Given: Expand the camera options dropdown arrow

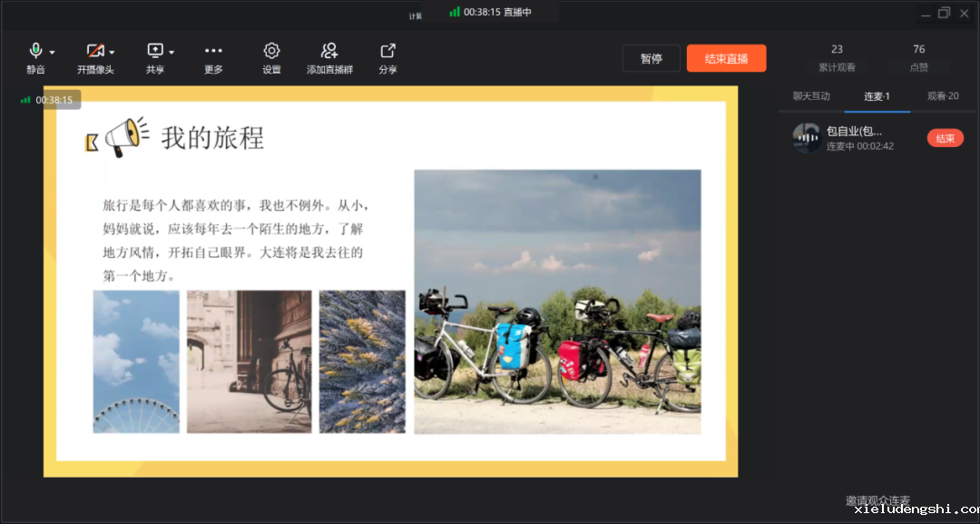Looking at the screenshot, I should tap(112, 53).
